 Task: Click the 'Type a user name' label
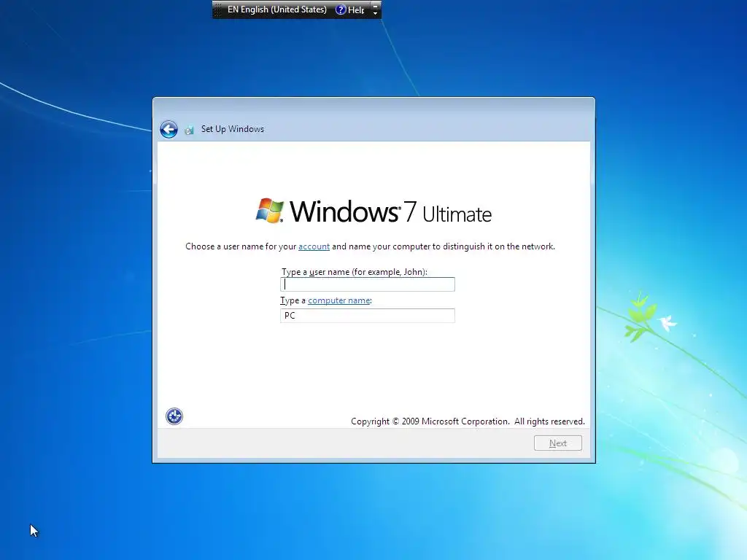[354, 272]
